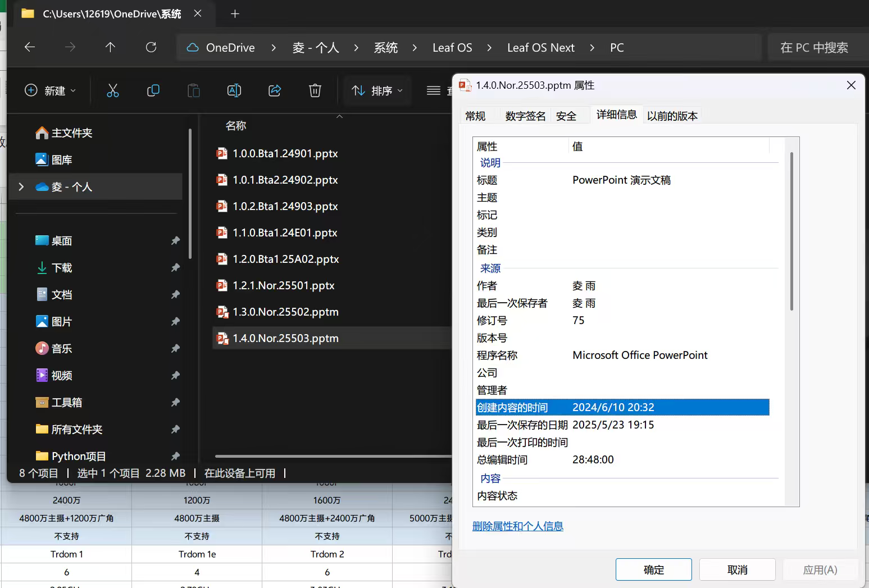The height and width of the screenshot is (588, 869).
Task: Open the 数字签名 tab
Action: (525, 116)
